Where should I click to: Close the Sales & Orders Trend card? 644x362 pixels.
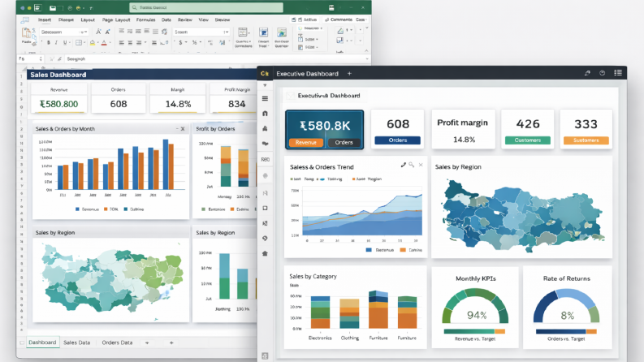tap(421, 165)
